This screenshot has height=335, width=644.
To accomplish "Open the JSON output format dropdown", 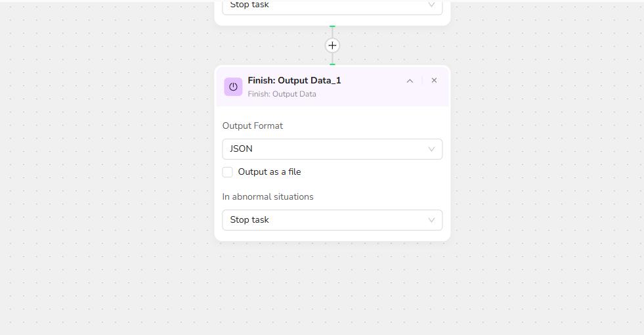I will point(325,149).
